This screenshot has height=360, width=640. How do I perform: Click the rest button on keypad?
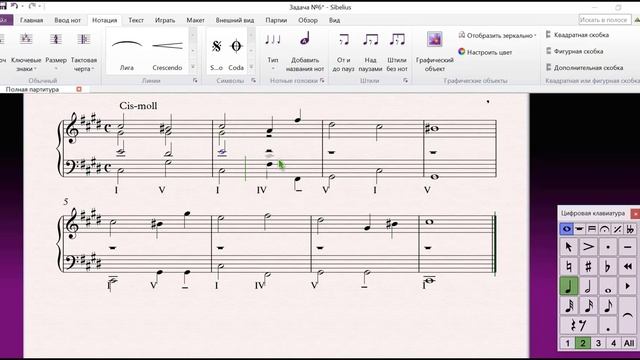coord(579,325)
